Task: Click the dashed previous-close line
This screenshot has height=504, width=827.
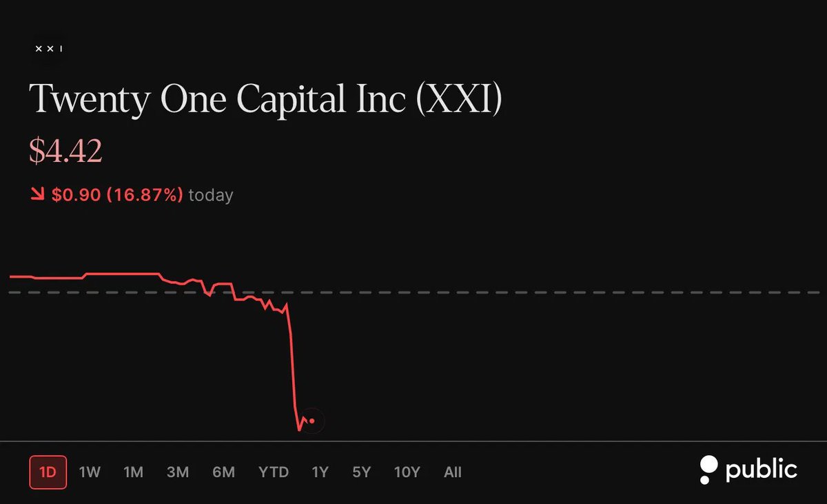Action: click(x=413, y=293)
